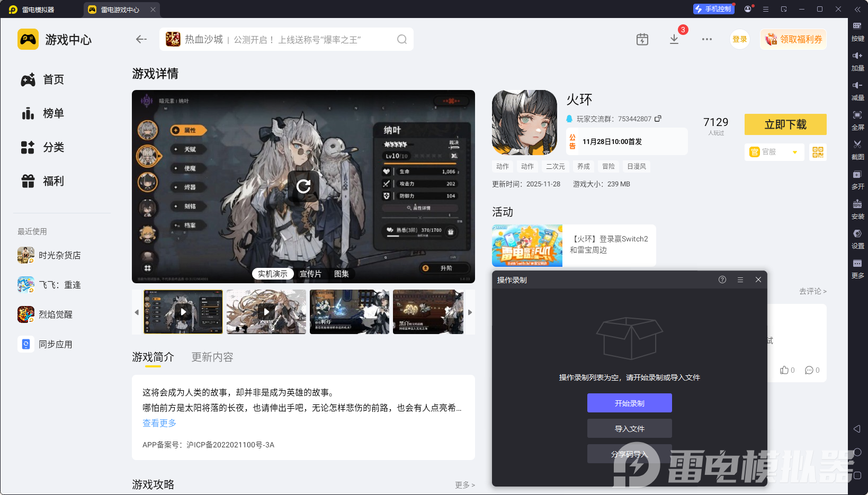
Task: Open 查看更多 in the game introduction
Action: (159, 423)
